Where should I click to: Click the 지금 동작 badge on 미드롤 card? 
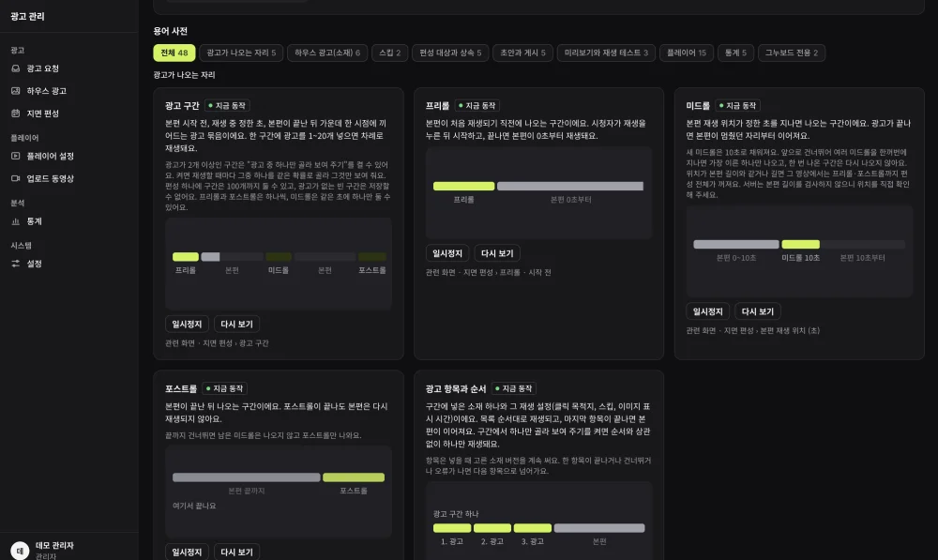pyautogui.click(x=737, y=106)
